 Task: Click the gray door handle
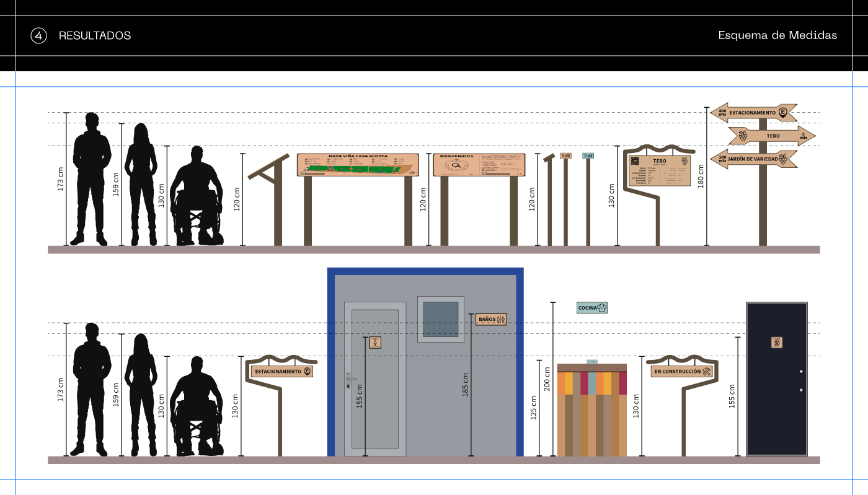[350, 378]
